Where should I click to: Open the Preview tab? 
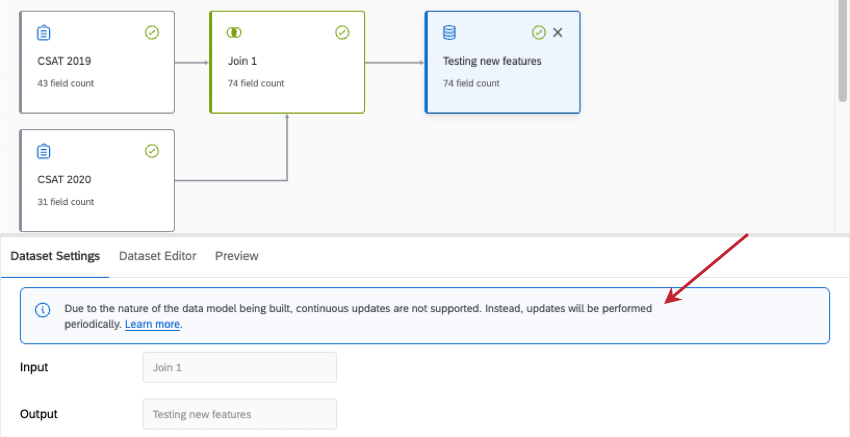[237, 256]
